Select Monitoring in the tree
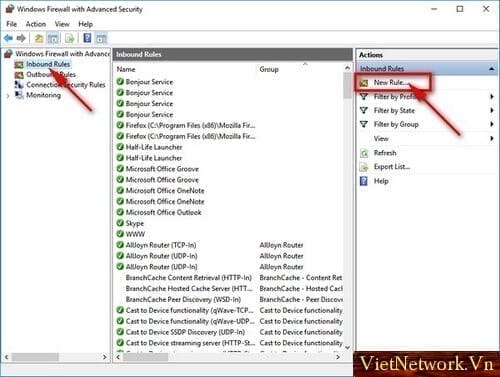 [43, 95]
